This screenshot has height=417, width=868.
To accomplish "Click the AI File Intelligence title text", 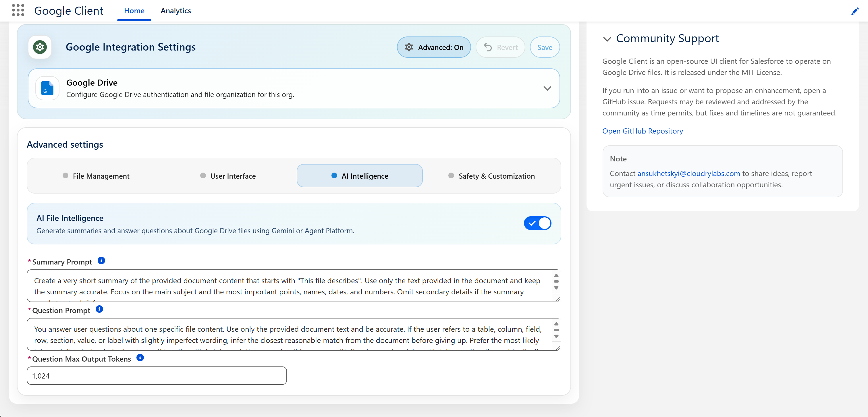I will pos(70,218).
